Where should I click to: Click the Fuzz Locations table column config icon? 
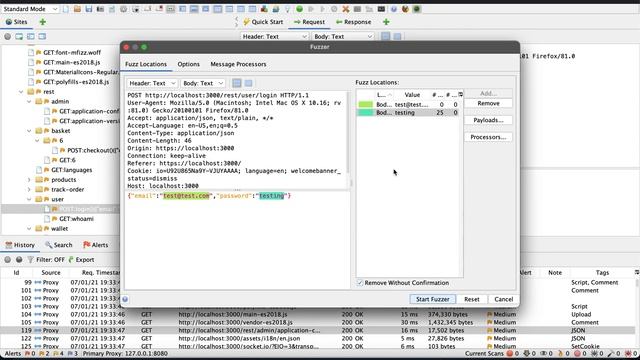click(460, 94)
